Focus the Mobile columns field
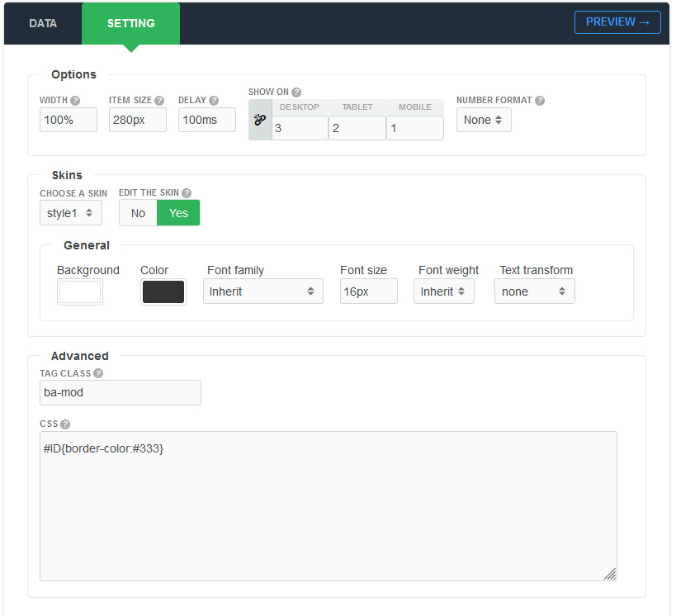 pyautogui.click(x=415, y=128)
